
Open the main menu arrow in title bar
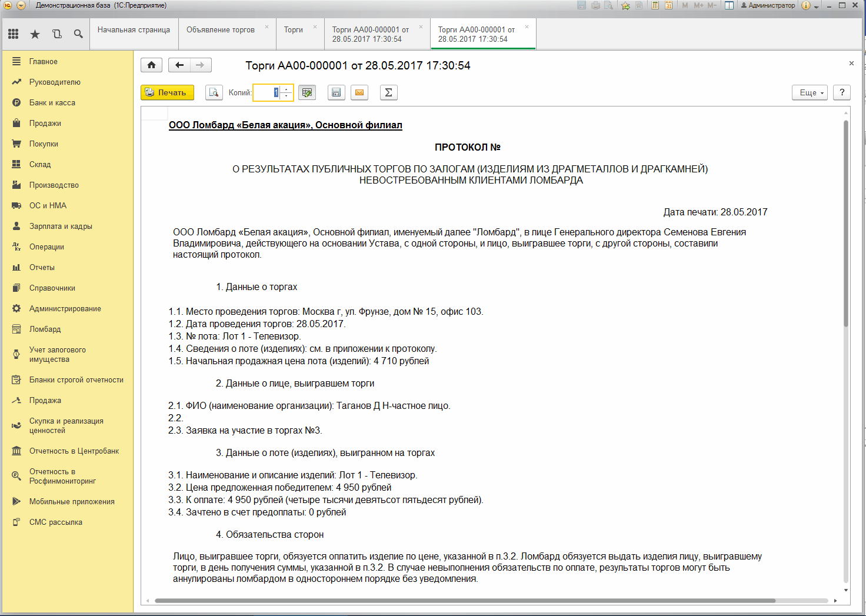pos(21,5)
